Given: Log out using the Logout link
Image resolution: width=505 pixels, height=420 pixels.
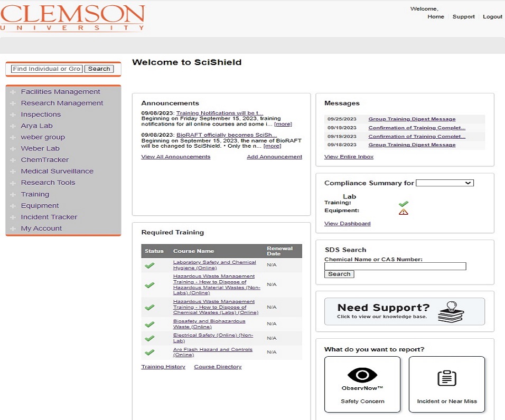Looking at the screenshot, I should pos(492,17).
